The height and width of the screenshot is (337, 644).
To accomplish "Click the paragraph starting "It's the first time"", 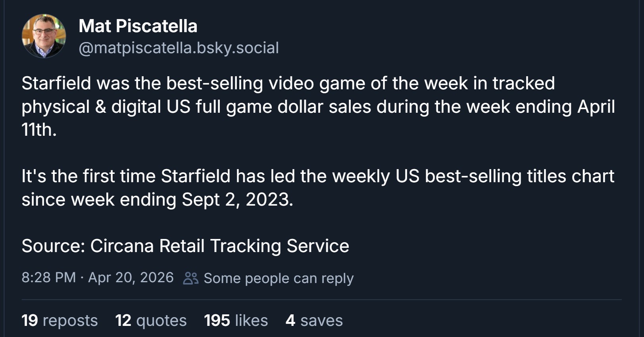I will (x=317, y=176).
